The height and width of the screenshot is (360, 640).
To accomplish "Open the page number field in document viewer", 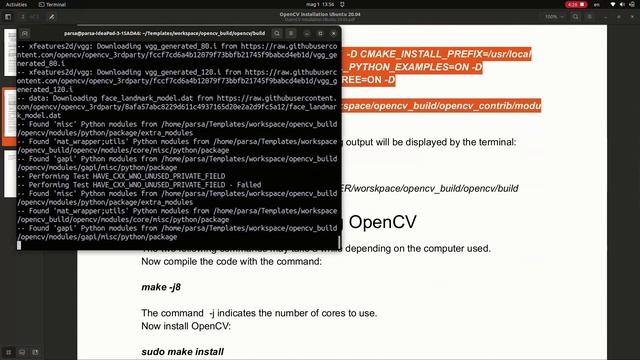I will pyautogui.click(x=23, y=17).
